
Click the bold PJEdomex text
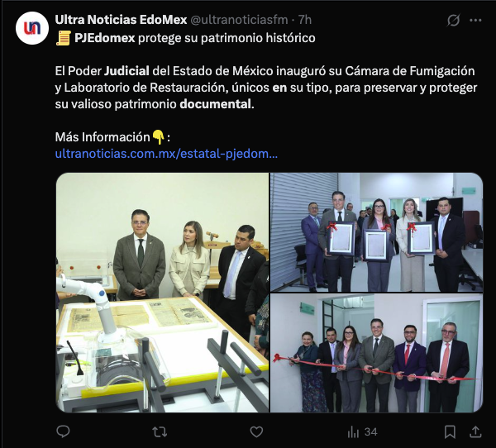[105, 38]
